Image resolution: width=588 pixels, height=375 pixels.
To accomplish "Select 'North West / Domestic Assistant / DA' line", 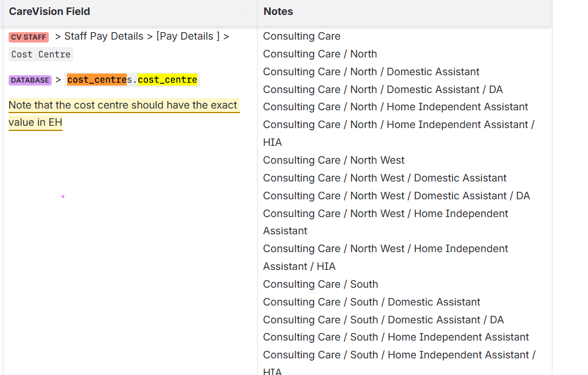I will click(396, 196).
